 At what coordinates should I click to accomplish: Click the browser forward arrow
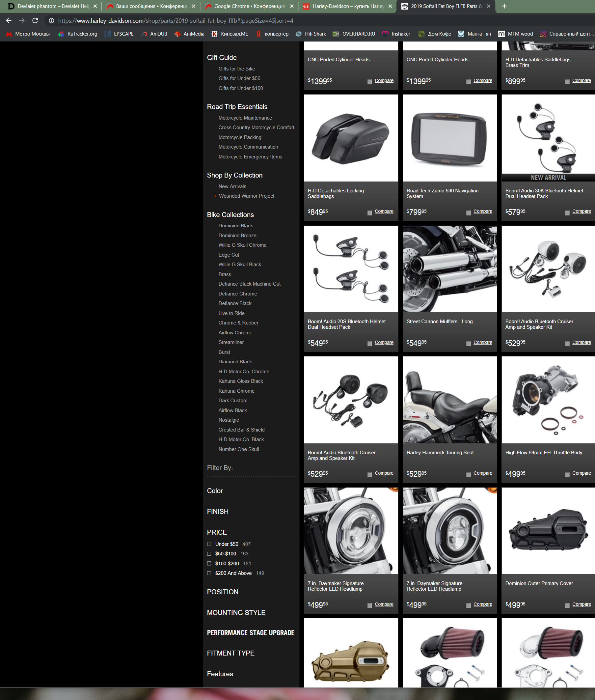(22, 20)
